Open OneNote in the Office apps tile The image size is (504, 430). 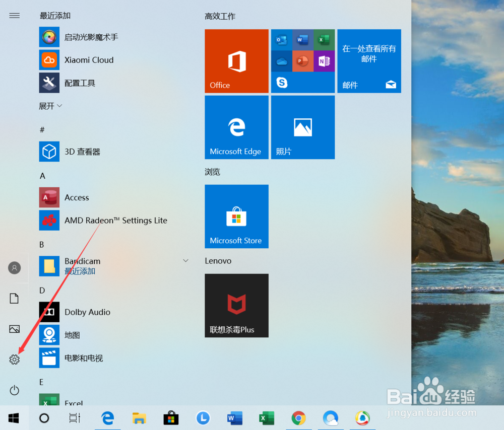coord(324,61)
